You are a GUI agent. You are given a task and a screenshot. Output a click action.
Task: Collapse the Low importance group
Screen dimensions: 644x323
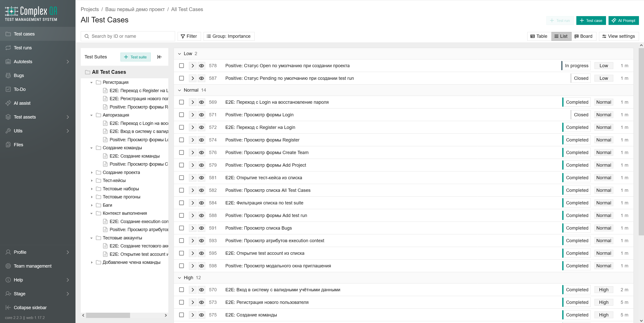(x=179, y=54)
